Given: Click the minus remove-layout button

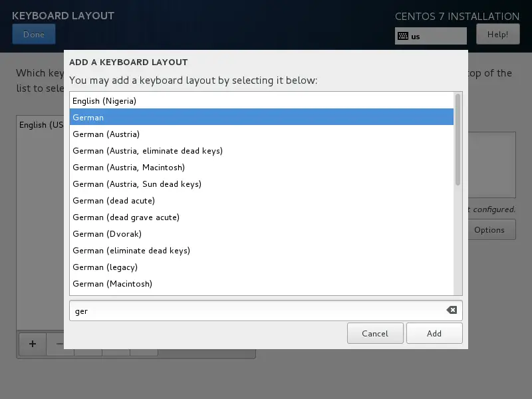Looking at the screenshot, I should (x=60, y=344).
